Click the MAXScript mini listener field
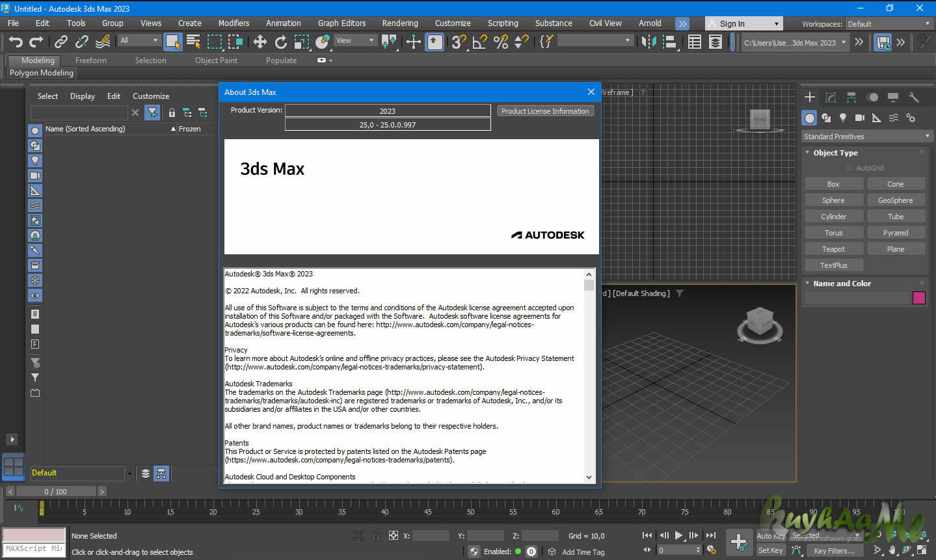 (34, 549)
